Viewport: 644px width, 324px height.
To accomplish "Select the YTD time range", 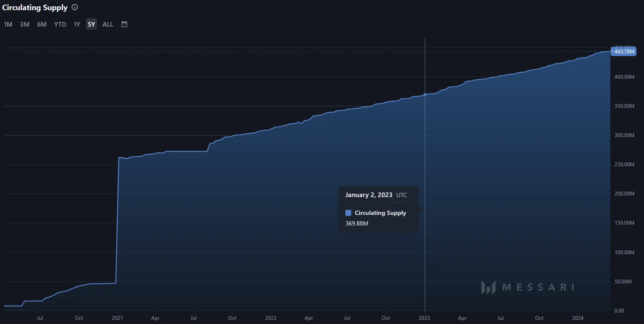I will pyautogui.click(x=60, y=24).
